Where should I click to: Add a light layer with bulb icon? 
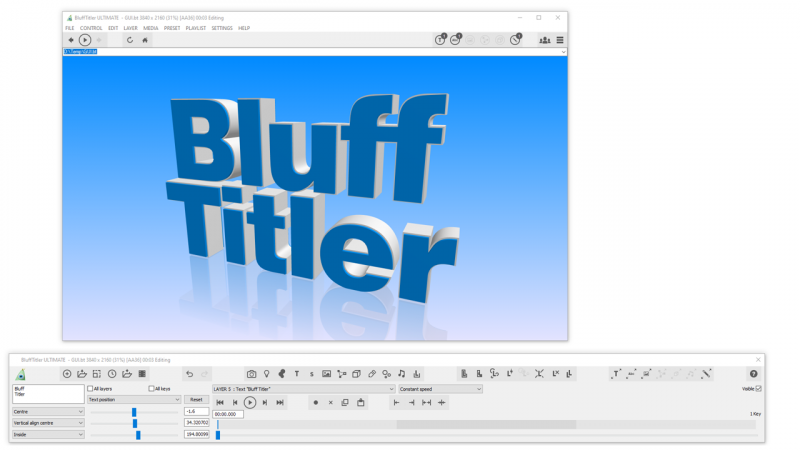pyautogui.click(x=266, y=374)
